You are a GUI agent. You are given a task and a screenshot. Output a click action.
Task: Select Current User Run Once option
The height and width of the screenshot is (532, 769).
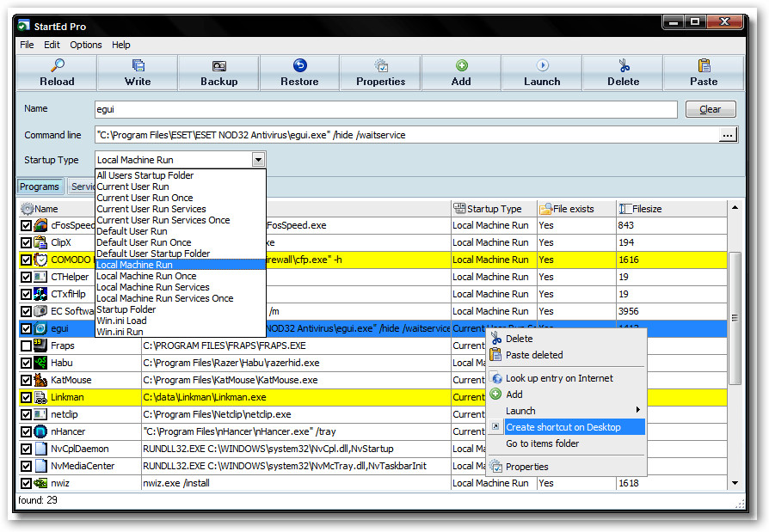(181, 198)
